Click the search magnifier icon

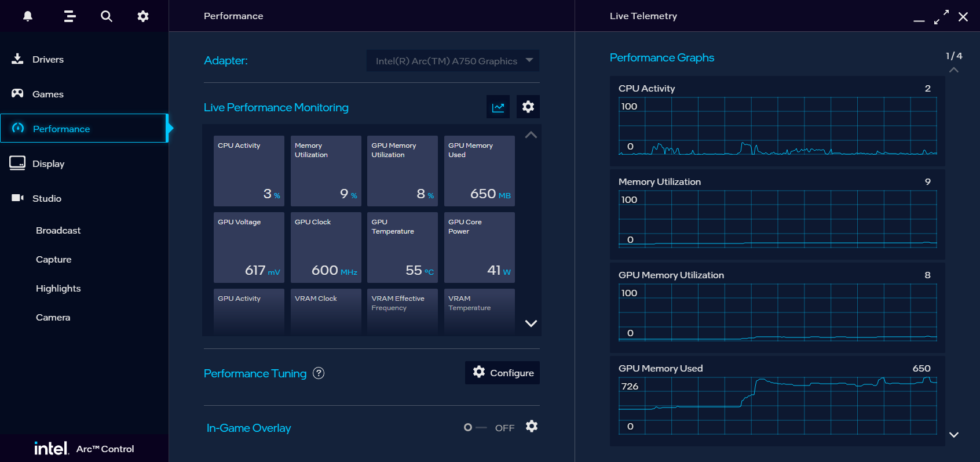coord(107,16)
